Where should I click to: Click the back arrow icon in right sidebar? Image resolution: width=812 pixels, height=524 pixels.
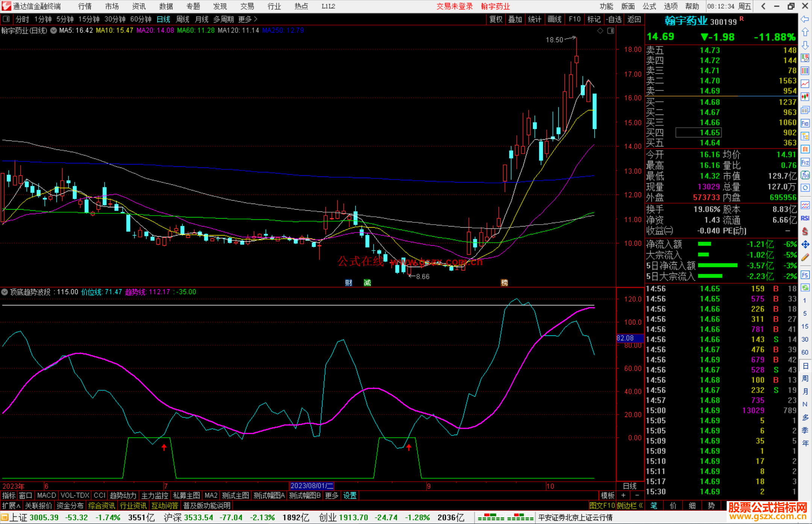(804, 19)
